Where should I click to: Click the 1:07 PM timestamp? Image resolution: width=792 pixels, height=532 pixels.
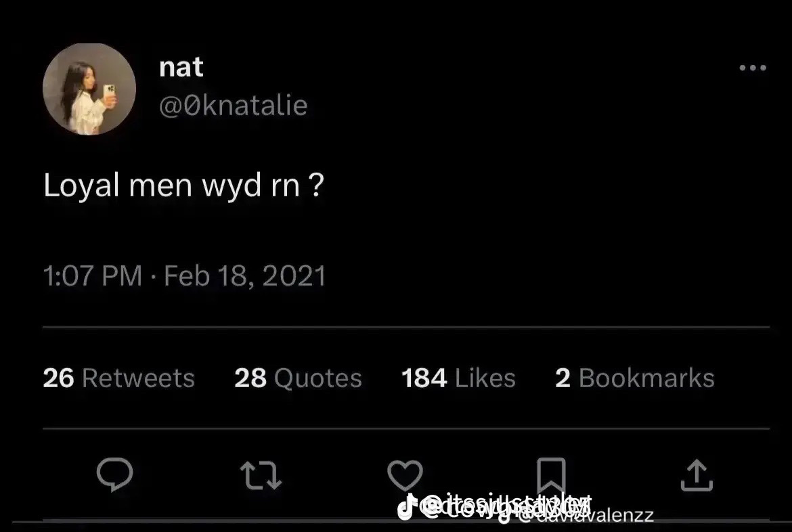(x=93, y=276)
